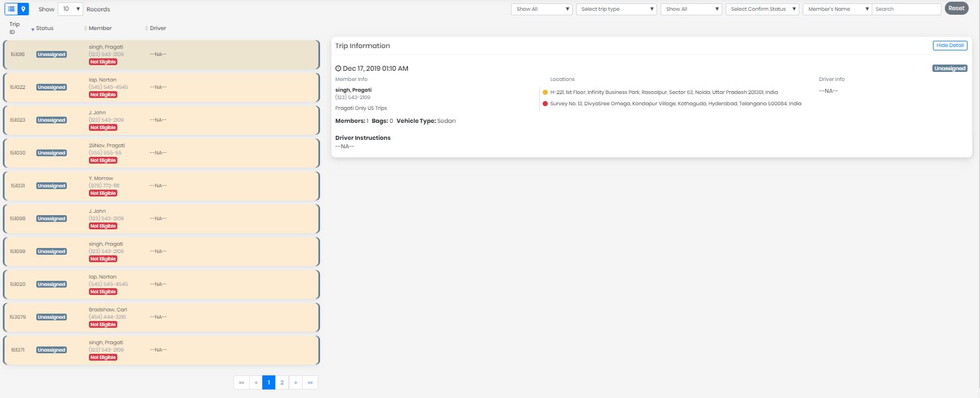The image size is (980, 398).
Task: Select trip row 161371
Action: (x=161, y=350)
